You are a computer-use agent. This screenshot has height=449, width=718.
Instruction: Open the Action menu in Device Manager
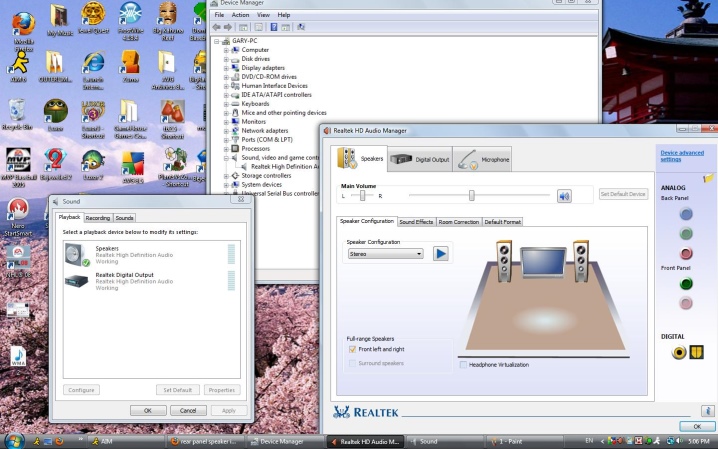tap(240, 15)
